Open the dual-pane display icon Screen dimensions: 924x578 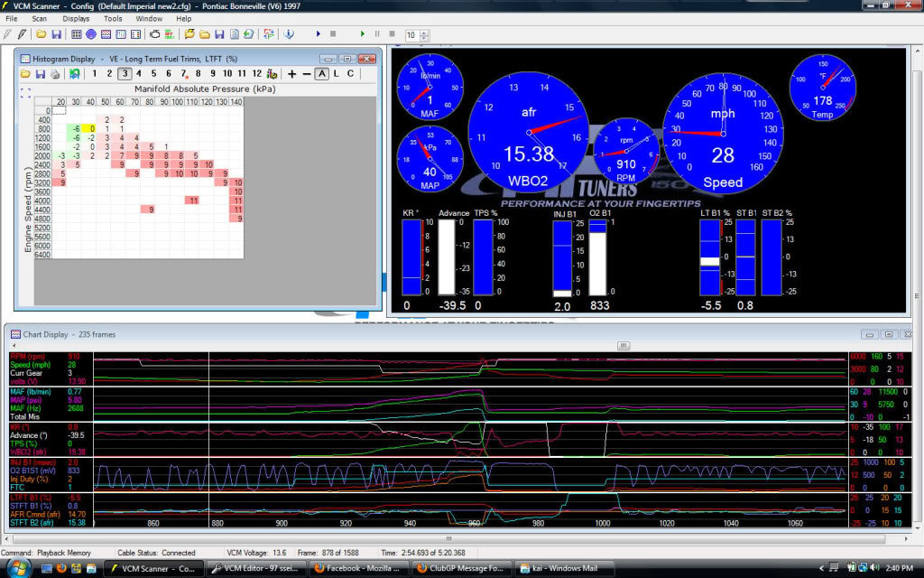pyautogui.click(x=135, y=34)
